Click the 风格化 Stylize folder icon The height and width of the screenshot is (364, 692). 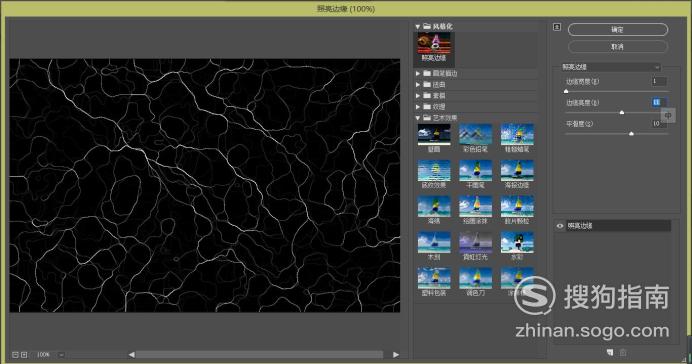pyautogui.click(x=427, y=26)
